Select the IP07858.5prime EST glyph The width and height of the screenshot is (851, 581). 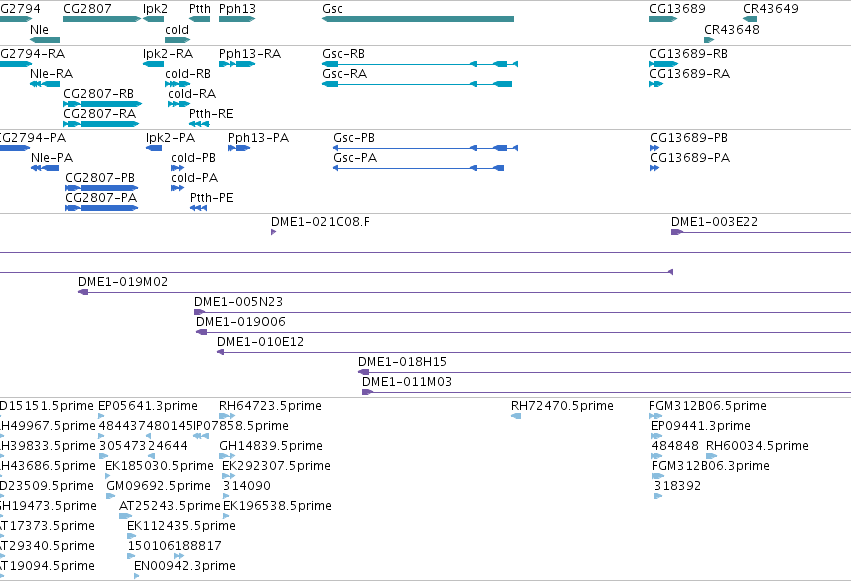[201, 436]
